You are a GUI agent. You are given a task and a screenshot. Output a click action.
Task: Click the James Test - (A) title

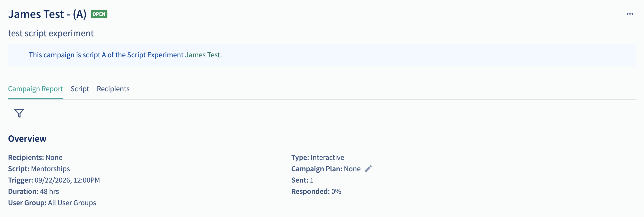pyautogui.click(x=47, y=14)
